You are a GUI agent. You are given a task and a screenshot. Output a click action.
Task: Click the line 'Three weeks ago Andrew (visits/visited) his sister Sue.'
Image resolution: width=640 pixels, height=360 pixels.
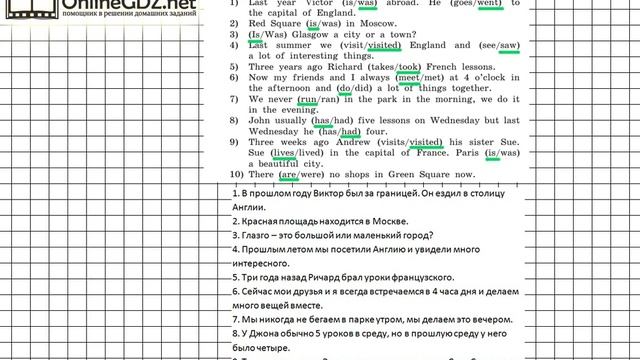[x=384, y=142]
